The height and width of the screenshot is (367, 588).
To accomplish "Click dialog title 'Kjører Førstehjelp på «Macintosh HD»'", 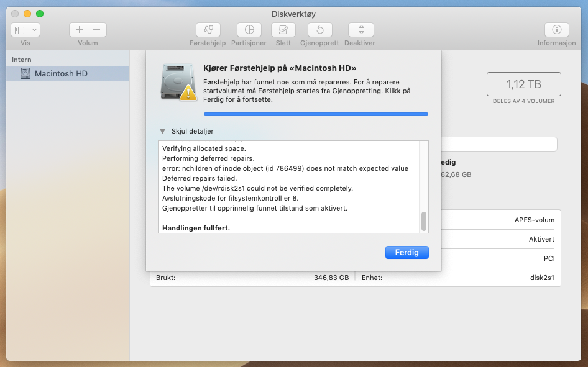I will 280,68.
